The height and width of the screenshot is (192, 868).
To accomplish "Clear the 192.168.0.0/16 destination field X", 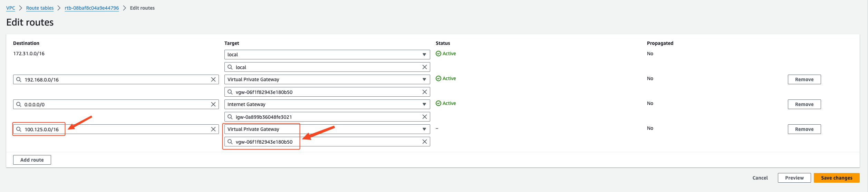I will (x=213, y=79).
